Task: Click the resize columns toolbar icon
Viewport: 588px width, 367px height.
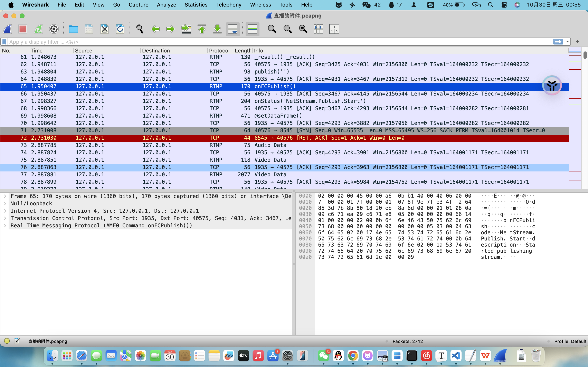Action: coord(318,29)
